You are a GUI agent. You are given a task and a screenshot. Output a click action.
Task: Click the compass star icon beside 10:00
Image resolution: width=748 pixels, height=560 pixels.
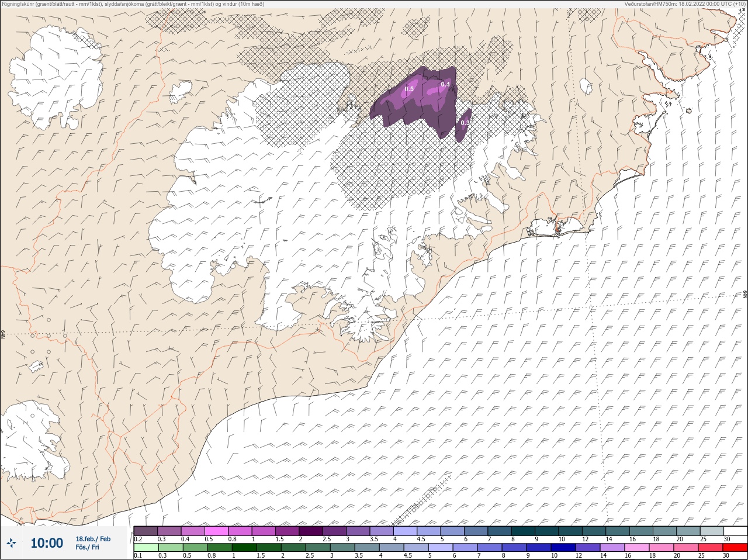point(11,543)
